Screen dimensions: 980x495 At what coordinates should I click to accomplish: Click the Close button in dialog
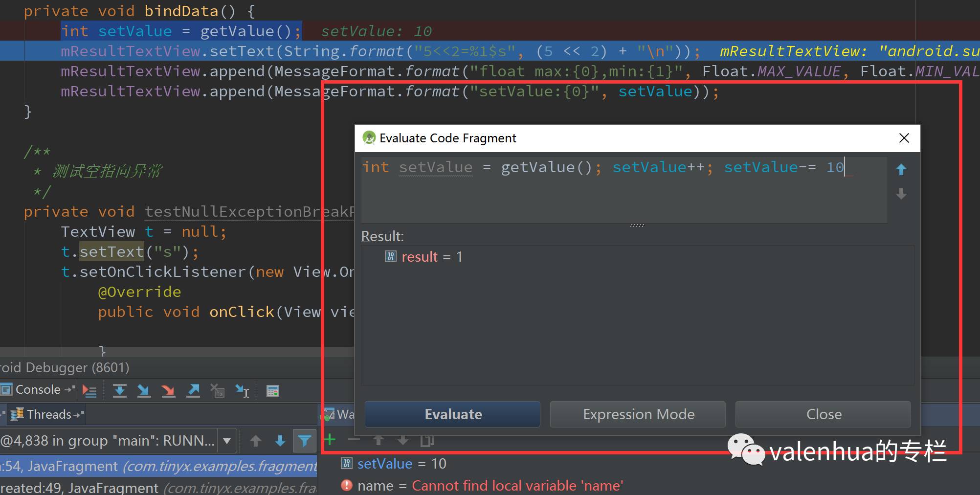tap(823, 414)
